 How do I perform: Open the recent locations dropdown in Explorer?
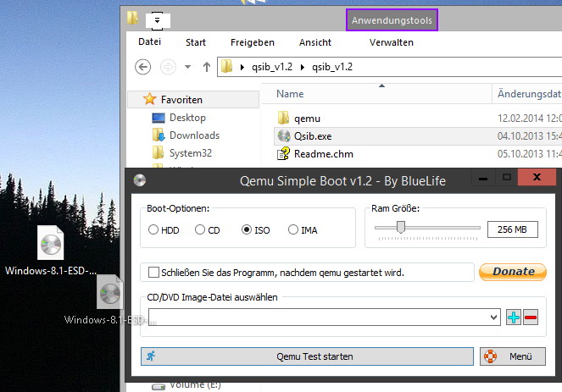187,67
